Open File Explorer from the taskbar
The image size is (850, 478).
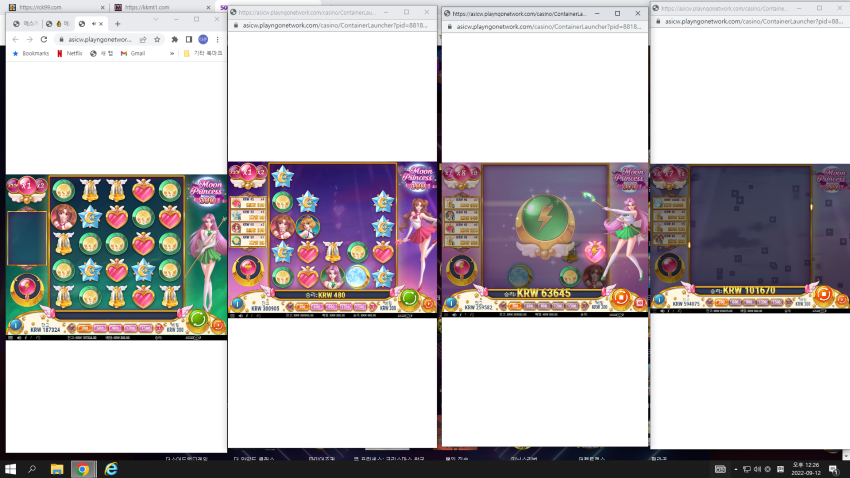point(56,469)
